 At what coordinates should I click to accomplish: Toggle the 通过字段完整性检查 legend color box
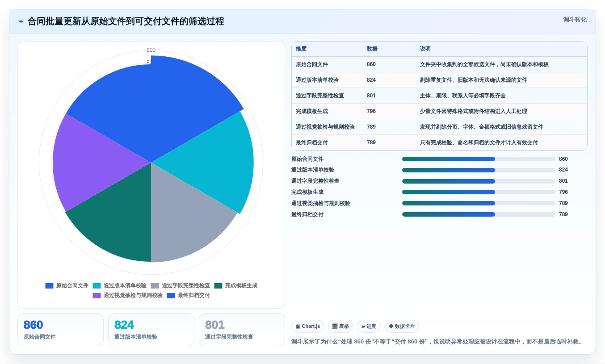155,286
